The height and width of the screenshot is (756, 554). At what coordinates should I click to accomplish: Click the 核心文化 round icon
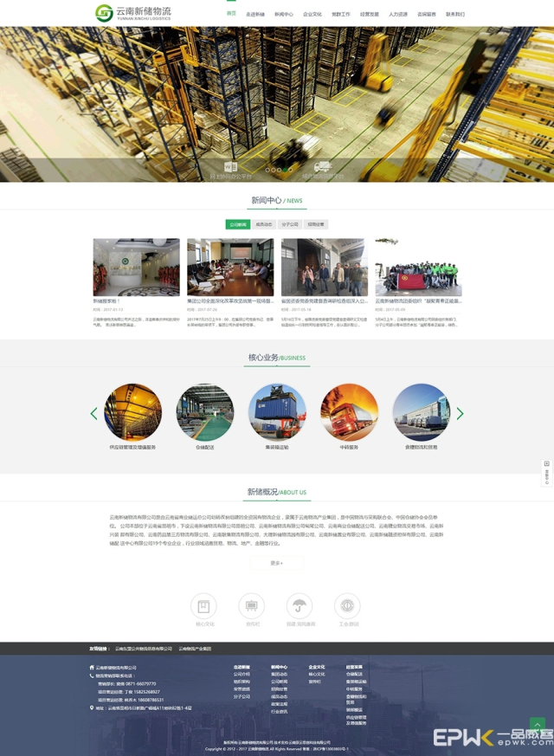(204, 606)
